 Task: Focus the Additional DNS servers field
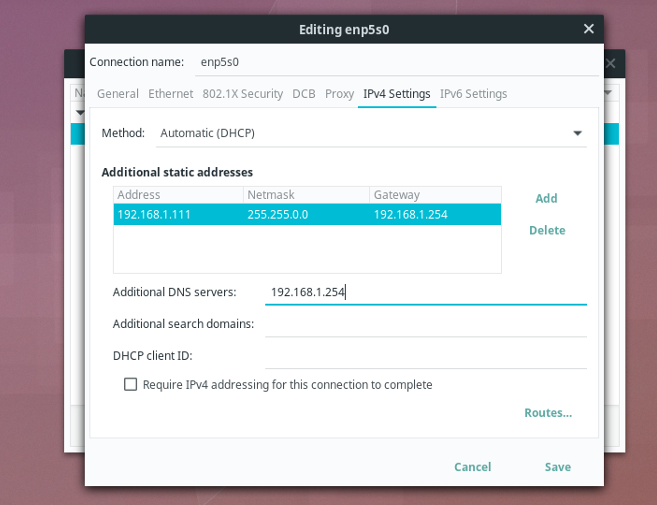point(426,292)
